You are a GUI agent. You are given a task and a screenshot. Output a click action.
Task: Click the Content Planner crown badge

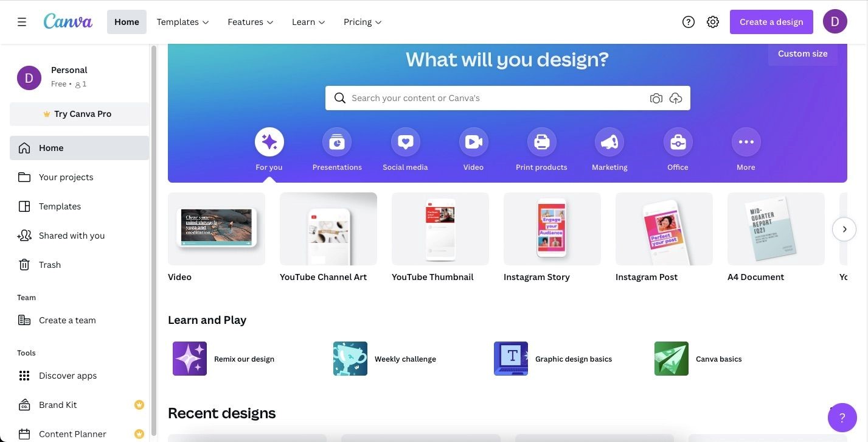[x=139, y=434]
